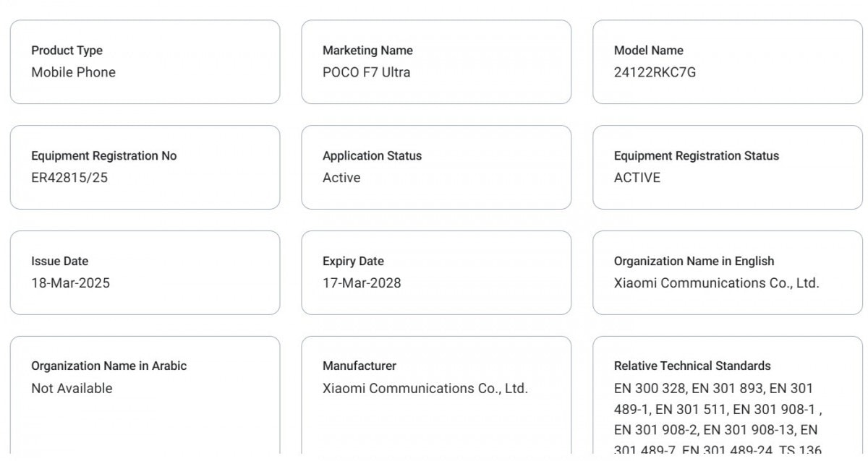
Task: Click the Equipment Registration No label
Action: click(x=103, y=156)
